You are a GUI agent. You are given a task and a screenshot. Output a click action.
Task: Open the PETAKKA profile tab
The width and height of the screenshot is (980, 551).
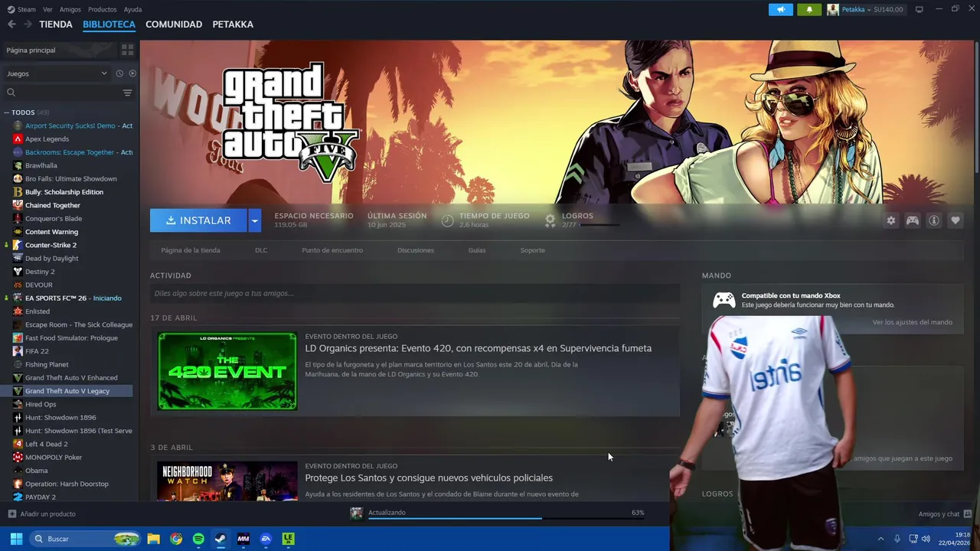(x=233, y=24)
